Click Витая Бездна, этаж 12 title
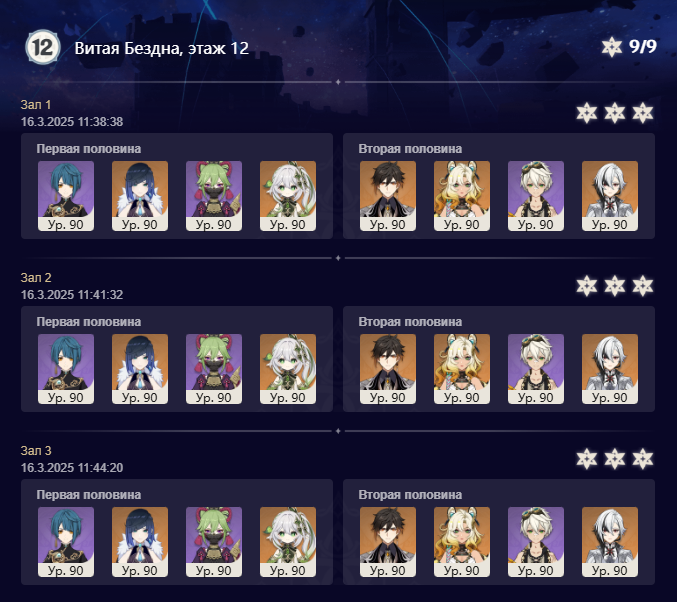The image size is (677, 602). pos(162,48)
